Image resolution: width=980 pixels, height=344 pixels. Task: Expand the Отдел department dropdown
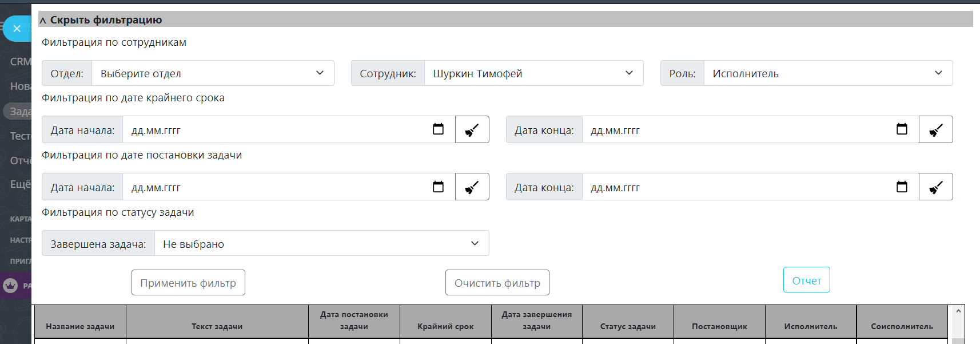coord(213,73)
